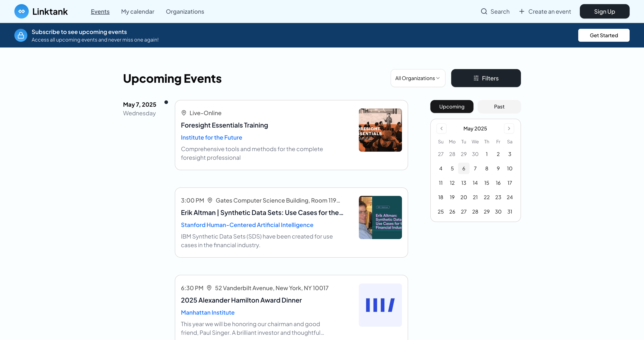Click the location pin icon for Live-Online
The height and width of the screenshot is (340, 644).
184,113
